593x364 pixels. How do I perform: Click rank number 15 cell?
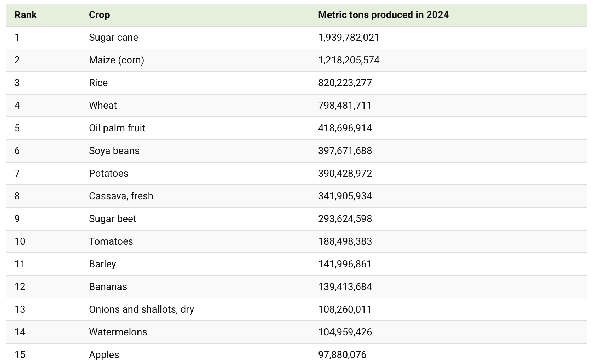pos(20,355)
